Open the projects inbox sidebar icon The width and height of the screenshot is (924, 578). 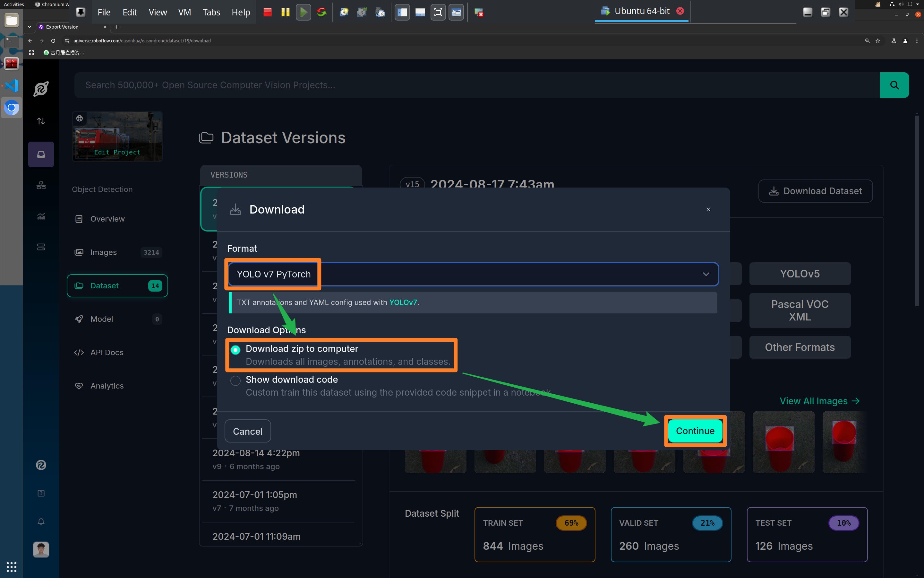tap(41, 154)
